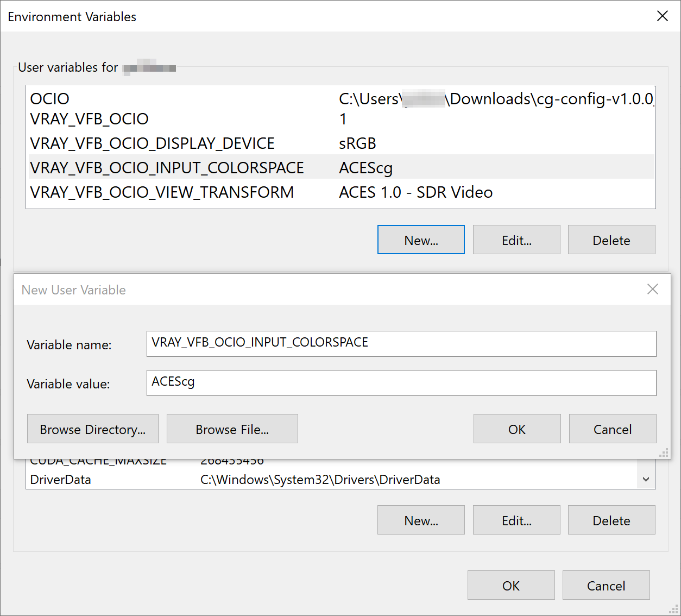The image size is (681, 616).
Task: Click inside the Variable name field
Action: click(x=401, y=343)
